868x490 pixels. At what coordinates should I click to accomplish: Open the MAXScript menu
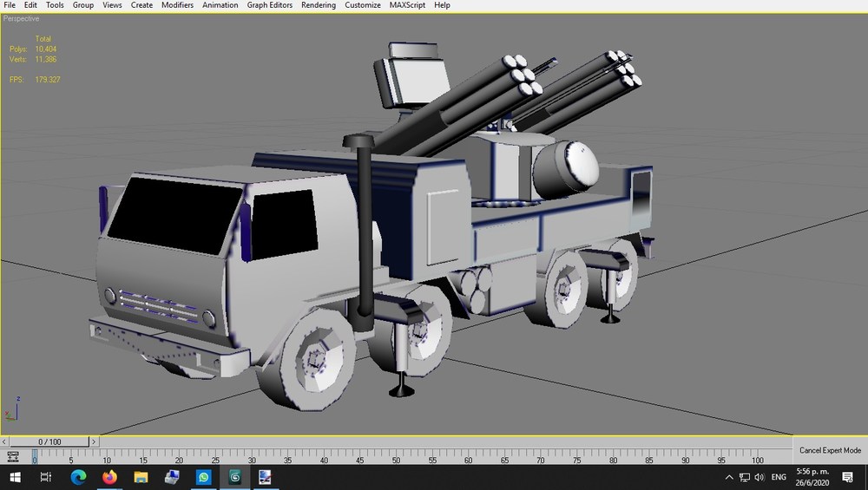[407, 5]
